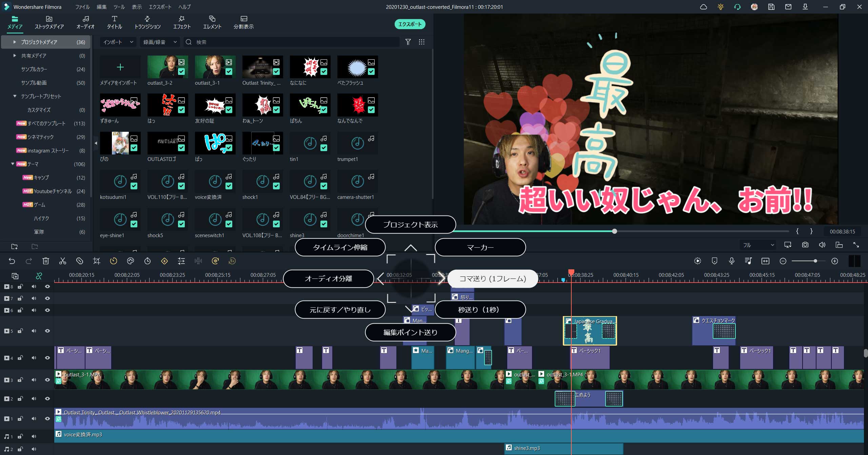Click the 編集ポイント送り overlay button
The width and height of the screenshot is (868, 455).
click(410, 332)
